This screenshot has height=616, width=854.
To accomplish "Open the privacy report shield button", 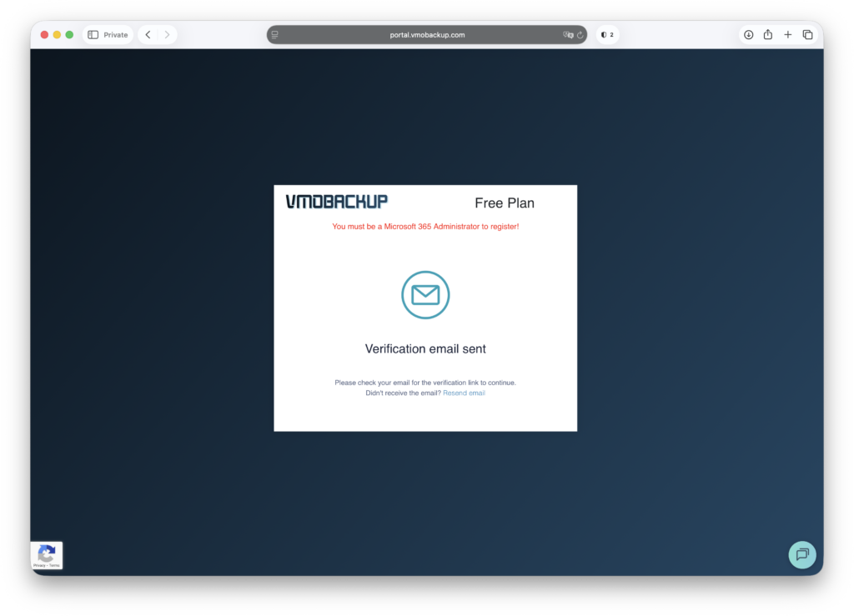I will point(607,35).
